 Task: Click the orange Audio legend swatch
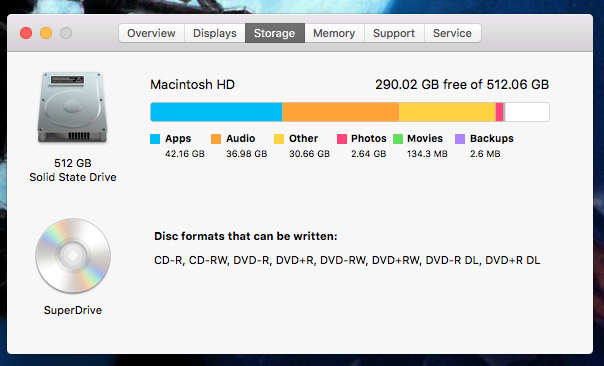216,139
